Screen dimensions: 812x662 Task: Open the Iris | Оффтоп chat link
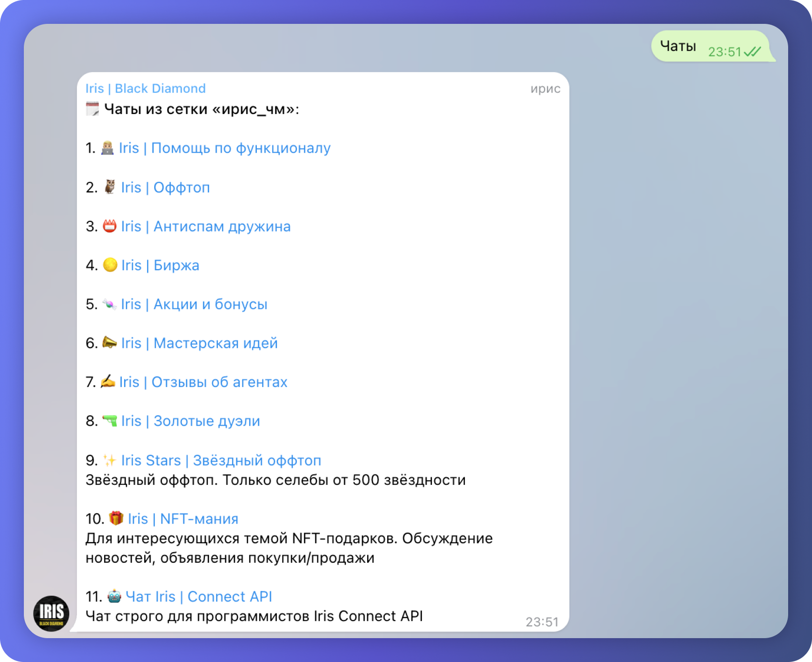click(166, 188)
